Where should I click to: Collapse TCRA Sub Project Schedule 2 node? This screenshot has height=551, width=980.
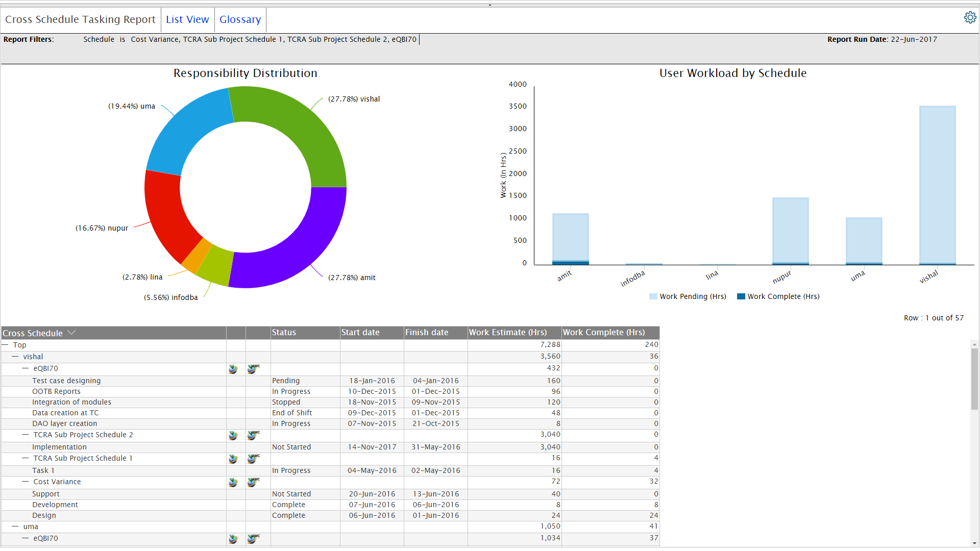[x=26, y=435]
